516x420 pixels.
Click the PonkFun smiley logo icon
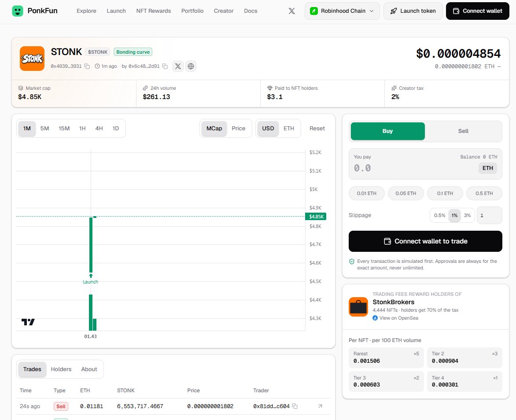(x=18, y=11)
